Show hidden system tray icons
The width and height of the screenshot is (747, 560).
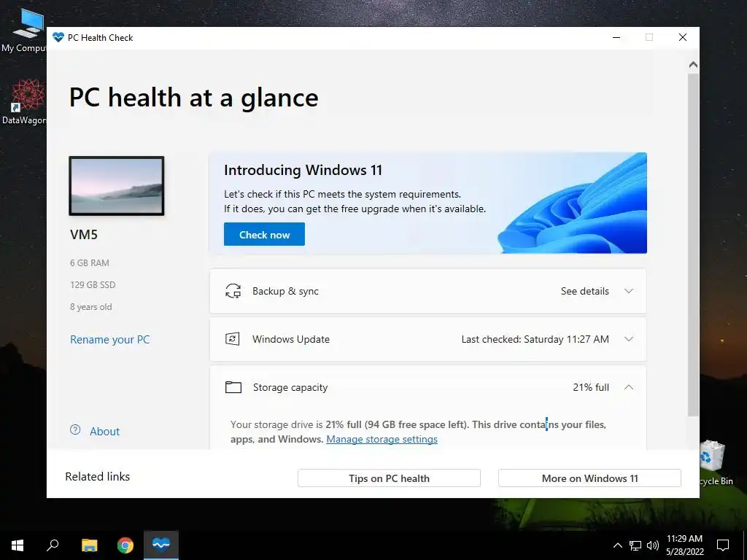pyautogui.click(x=617, y=545)
